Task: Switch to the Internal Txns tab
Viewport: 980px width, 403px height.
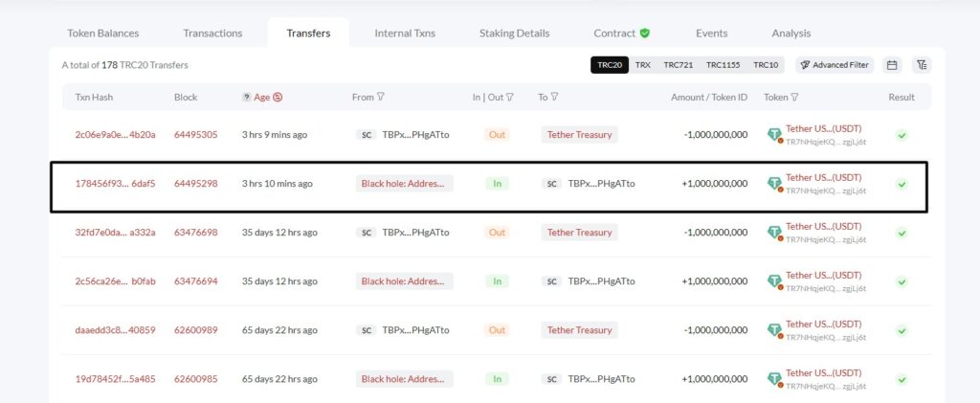Action: [x=405, y=34]
